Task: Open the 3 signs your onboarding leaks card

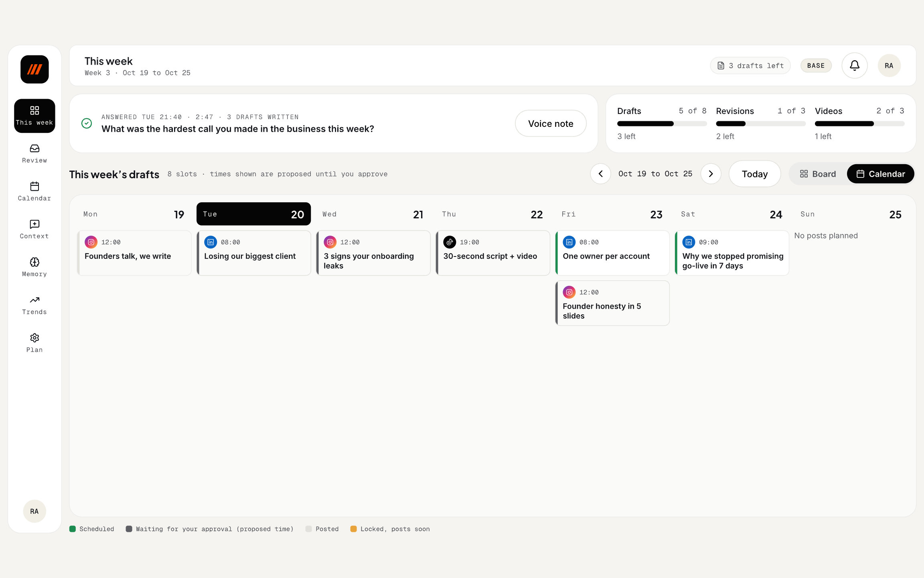Action: pyautogui.click(x=373, y=253)
